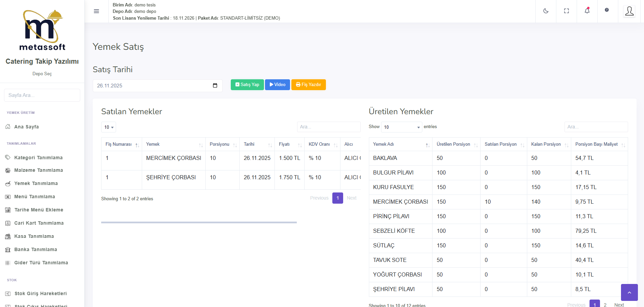The width and height of the screenshot is (644, 307).
Task: Click the horizontal scrollbar under Satılan Yemekler
Action: (x=199, y=222)
